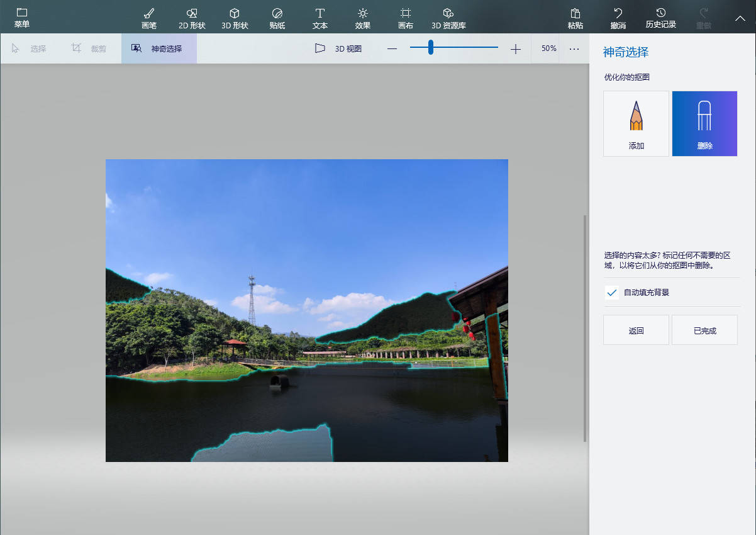The image size is (756, 535).
Task: Click the 已完成 (Done) button
Action: pyautogui.click(x=704, y=330)
